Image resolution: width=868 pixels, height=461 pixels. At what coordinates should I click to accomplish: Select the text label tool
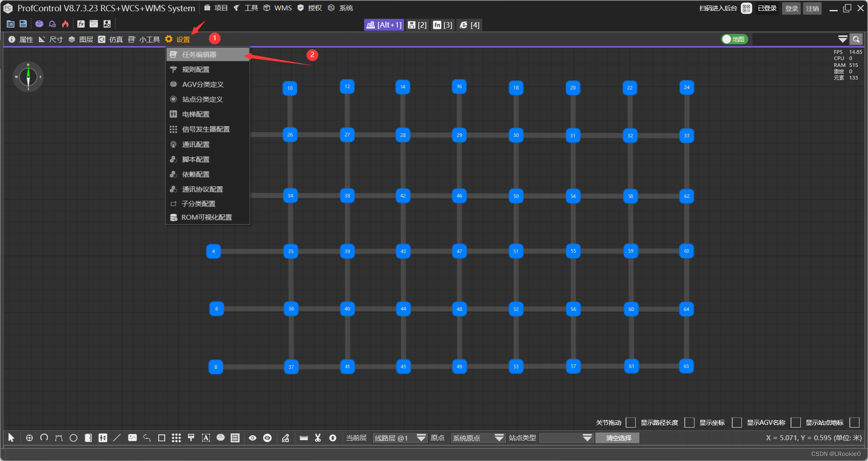tap(206, 437)
